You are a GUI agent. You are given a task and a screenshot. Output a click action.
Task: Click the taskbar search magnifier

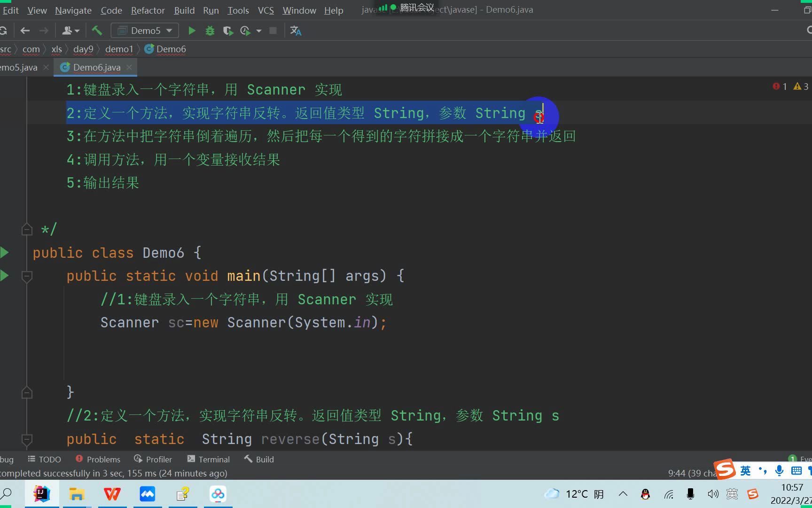tap(6, 494)
